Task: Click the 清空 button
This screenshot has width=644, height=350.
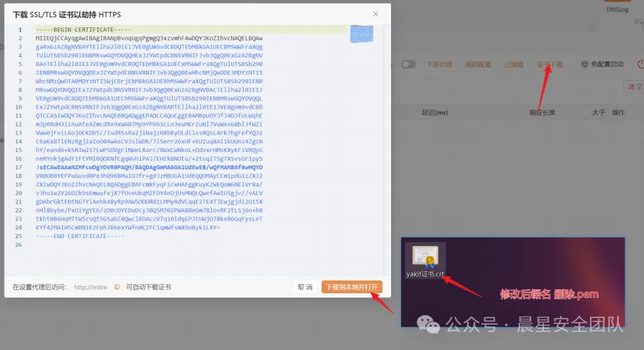Action: [633, 87]
